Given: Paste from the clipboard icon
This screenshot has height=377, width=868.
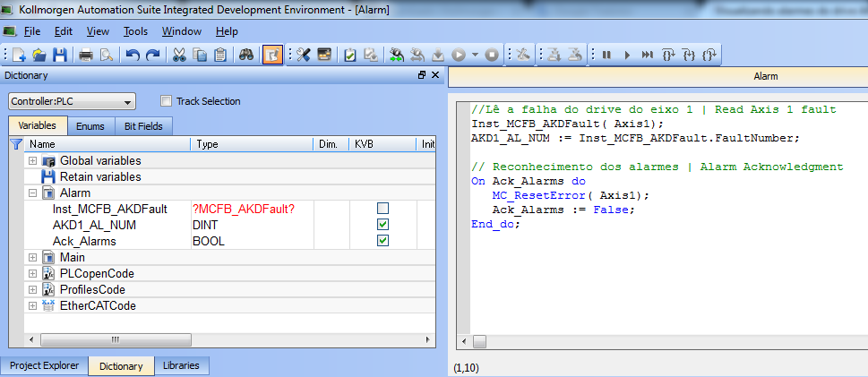Looking at the screenshot, I should 219,55.
